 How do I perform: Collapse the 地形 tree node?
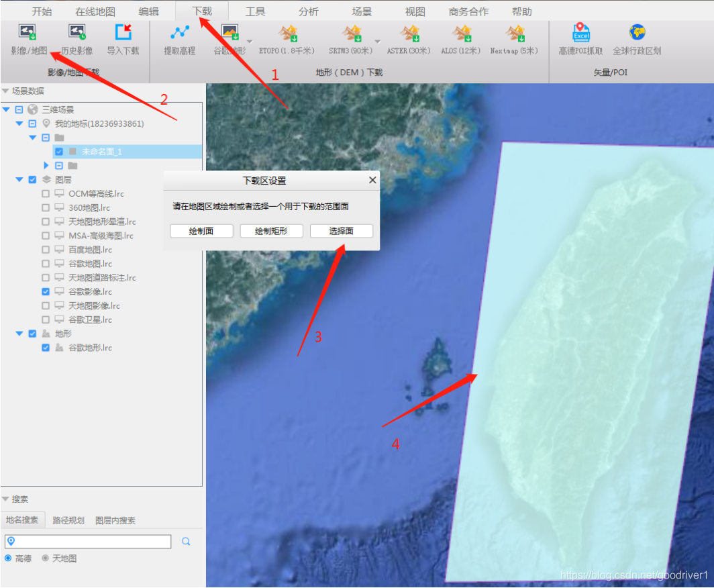[x=19, y=334]
